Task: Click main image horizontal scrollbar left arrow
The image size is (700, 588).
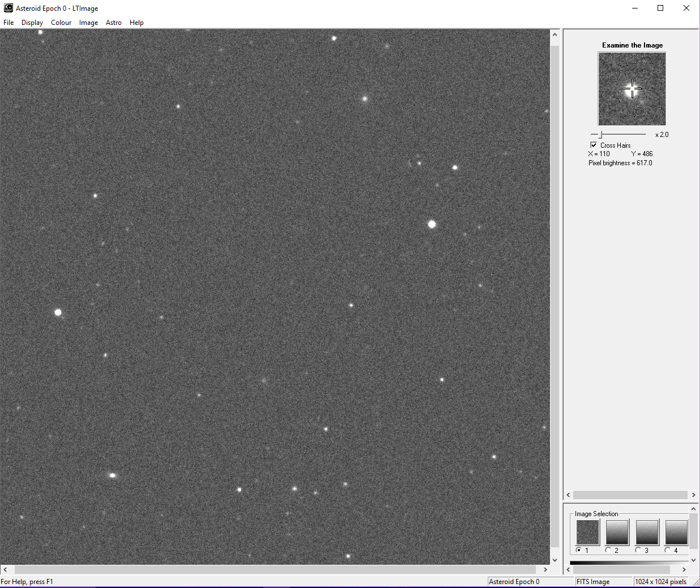Action: tap(5, 569)
